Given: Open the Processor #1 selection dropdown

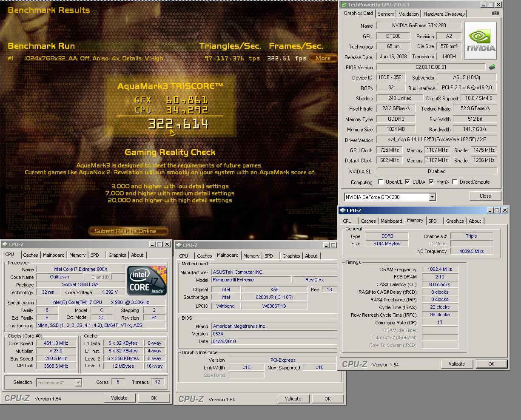Looking at the screenshot, I should (x=78, y=383).
